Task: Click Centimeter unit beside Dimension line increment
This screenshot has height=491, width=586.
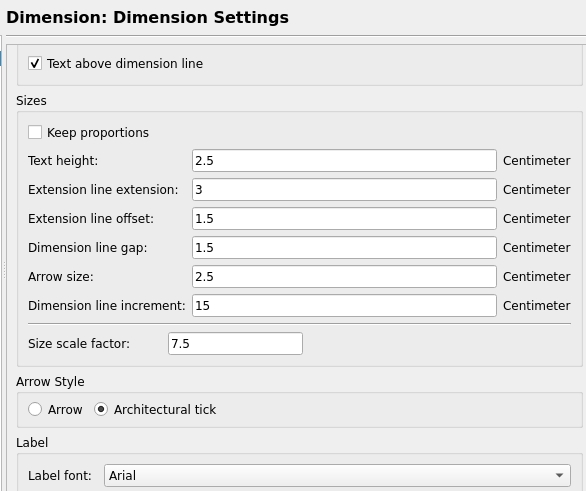Action: [537, 306]
